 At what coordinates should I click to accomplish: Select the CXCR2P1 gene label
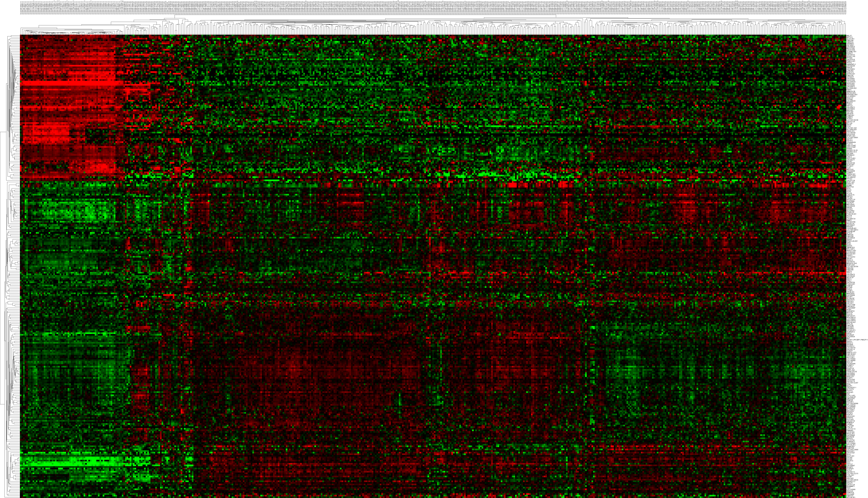(x=850, y=203)
